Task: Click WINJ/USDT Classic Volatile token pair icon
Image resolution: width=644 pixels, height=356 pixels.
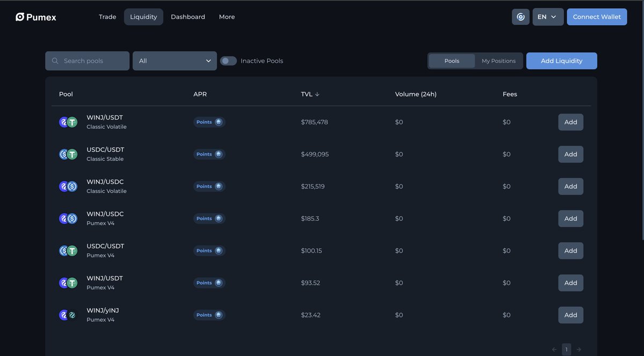Action: (68, 122)
